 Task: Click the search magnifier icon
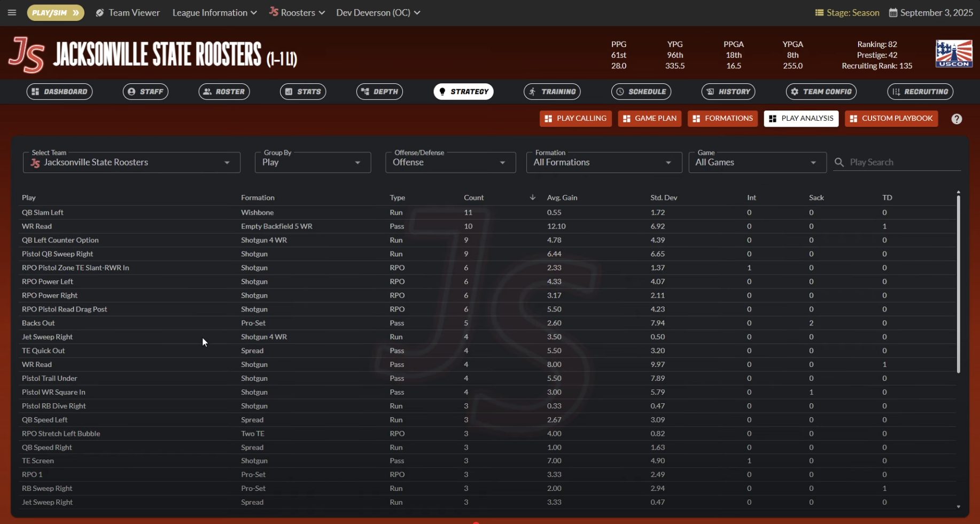pyautogui.click(x=839, y=162)
